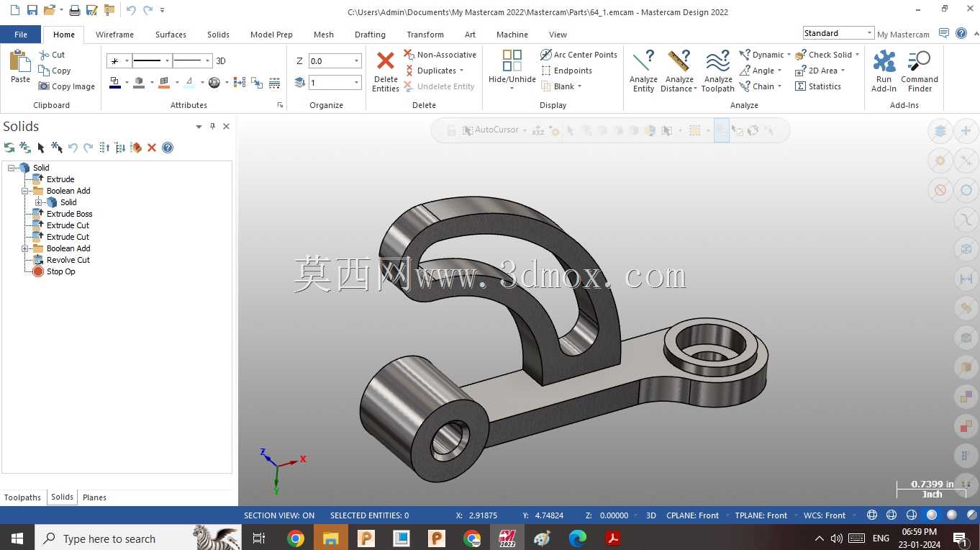Open Mastercam 2022 taskbar icon
The image size is (980, 550).
tap(507, 538)
